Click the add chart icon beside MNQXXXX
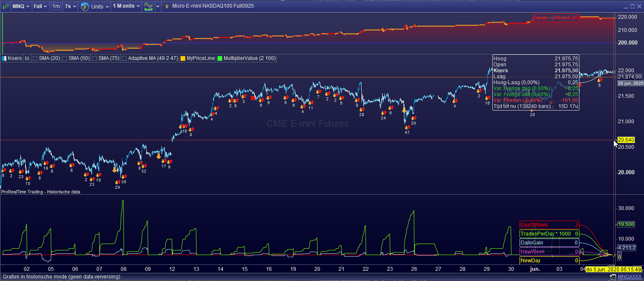This screenshot has width=644, height=281. [x=612, y=277]
